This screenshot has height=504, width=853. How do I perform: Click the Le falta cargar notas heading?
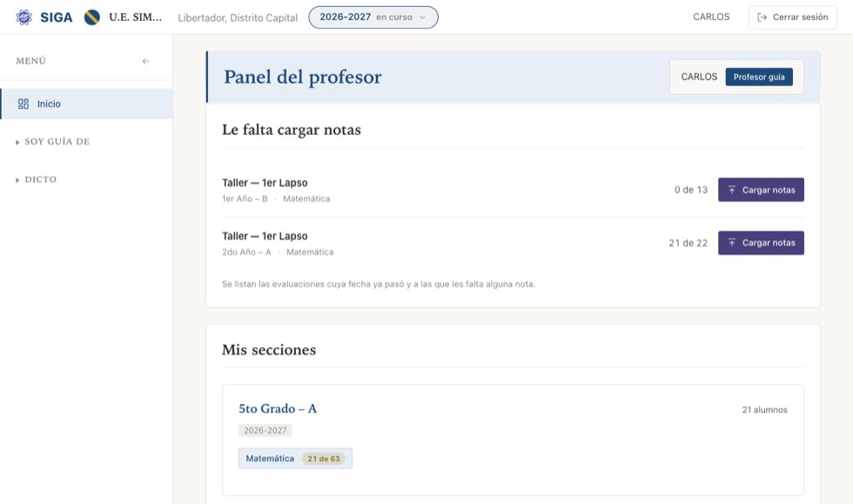[291, 130]
